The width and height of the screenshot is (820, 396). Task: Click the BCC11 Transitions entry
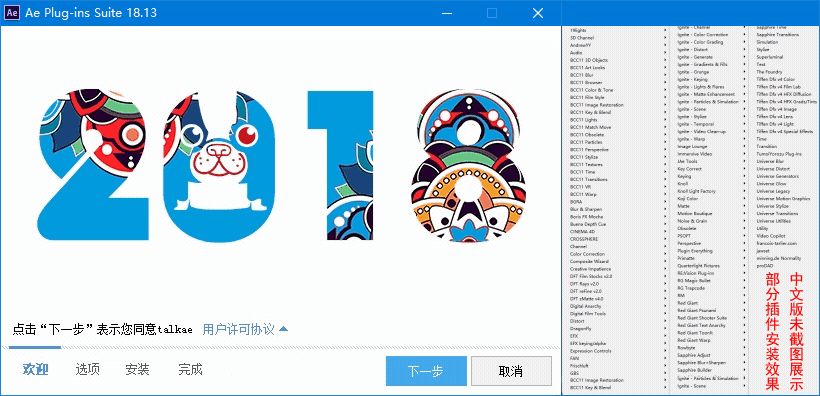(x=588, y=179)
